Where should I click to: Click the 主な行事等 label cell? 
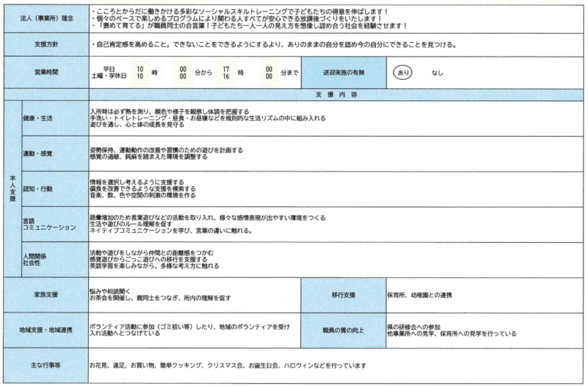point(45,365)
